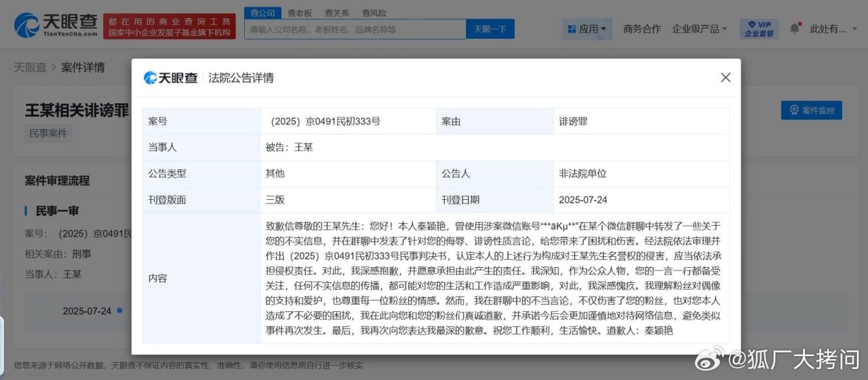Click the 其他 announcement type cell
The width and height of the screenshot is (868, 380).
348,173
